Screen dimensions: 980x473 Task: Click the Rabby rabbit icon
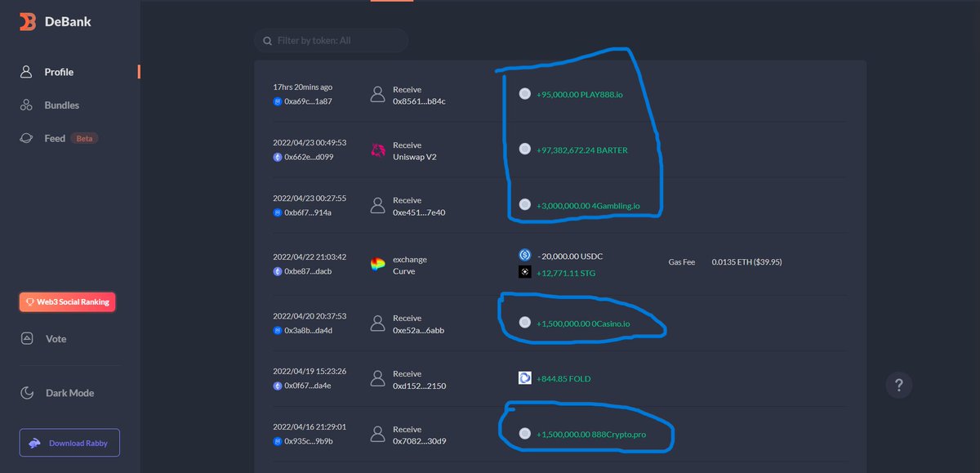35,443
